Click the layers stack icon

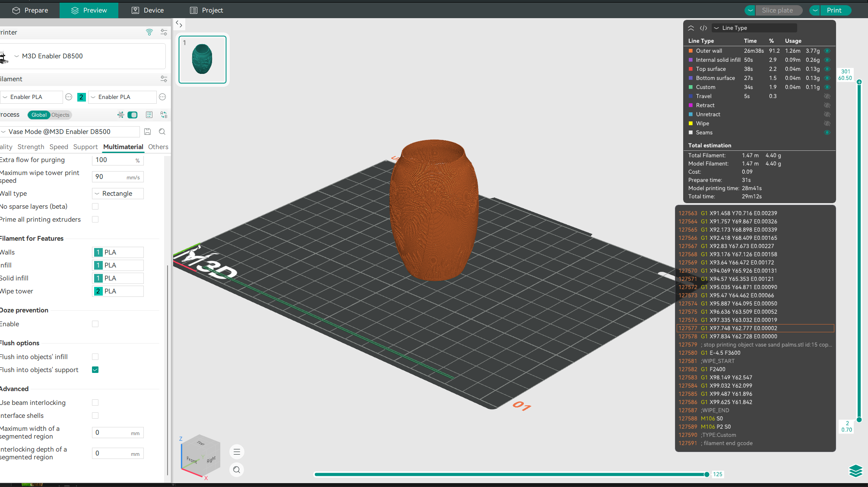855,471
